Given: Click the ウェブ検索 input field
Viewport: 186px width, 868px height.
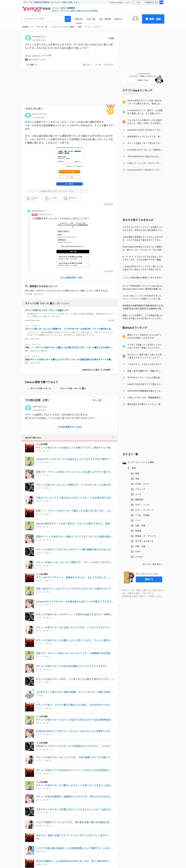Looking at the screenshot, I should 137,2.
